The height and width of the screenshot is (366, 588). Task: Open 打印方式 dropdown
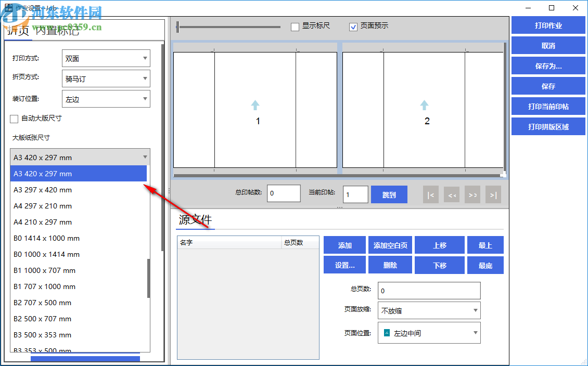pyautogui.click(x=106, y=58)
